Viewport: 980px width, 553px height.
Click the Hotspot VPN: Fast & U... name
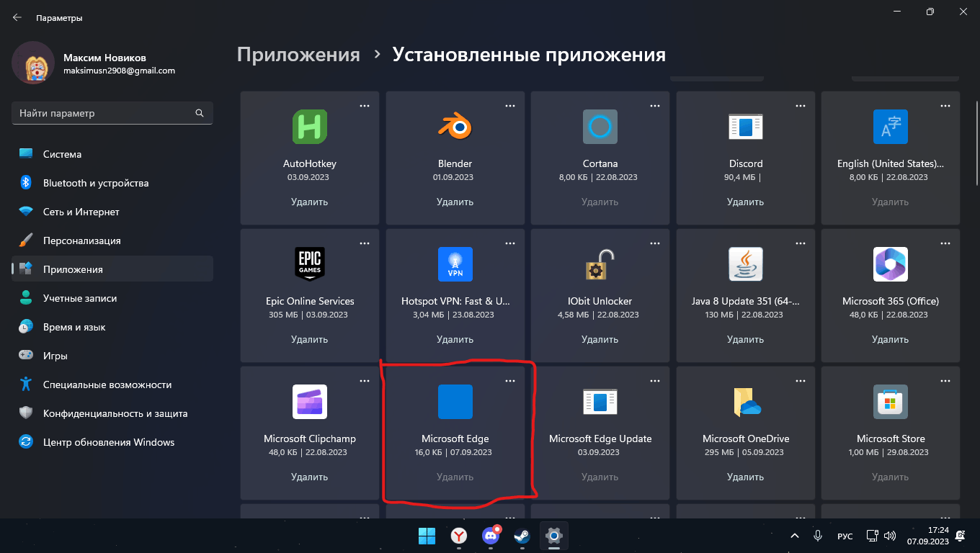(455, 301)
